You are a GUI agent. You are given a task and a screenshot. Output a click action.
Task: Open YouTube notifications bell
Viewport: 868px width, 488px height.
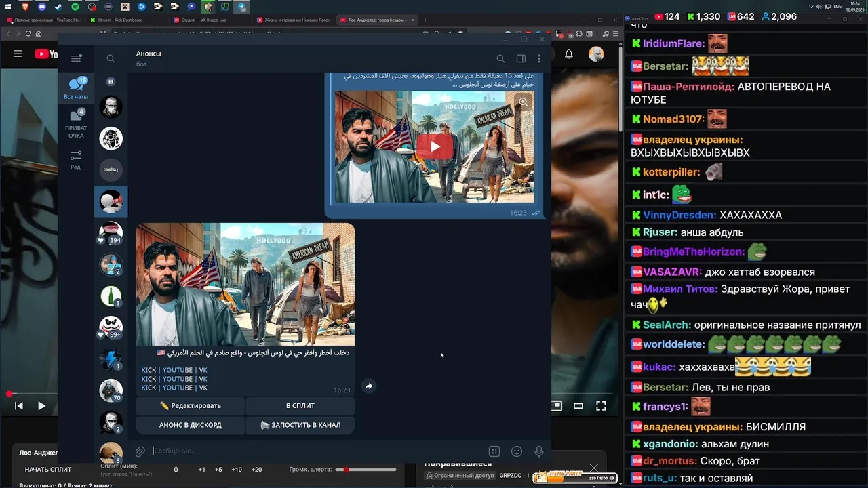click(569, 54)
